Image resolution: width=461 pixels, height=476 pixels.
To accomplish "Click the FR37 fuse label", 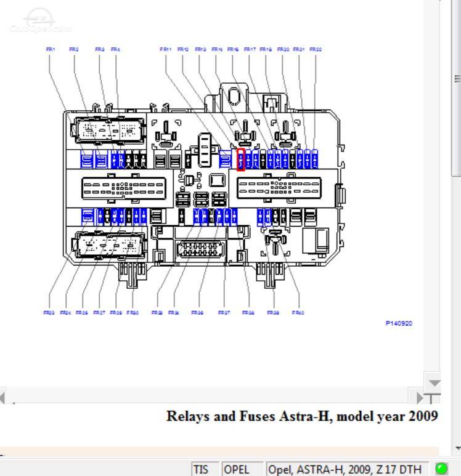I will coord(224,313).
